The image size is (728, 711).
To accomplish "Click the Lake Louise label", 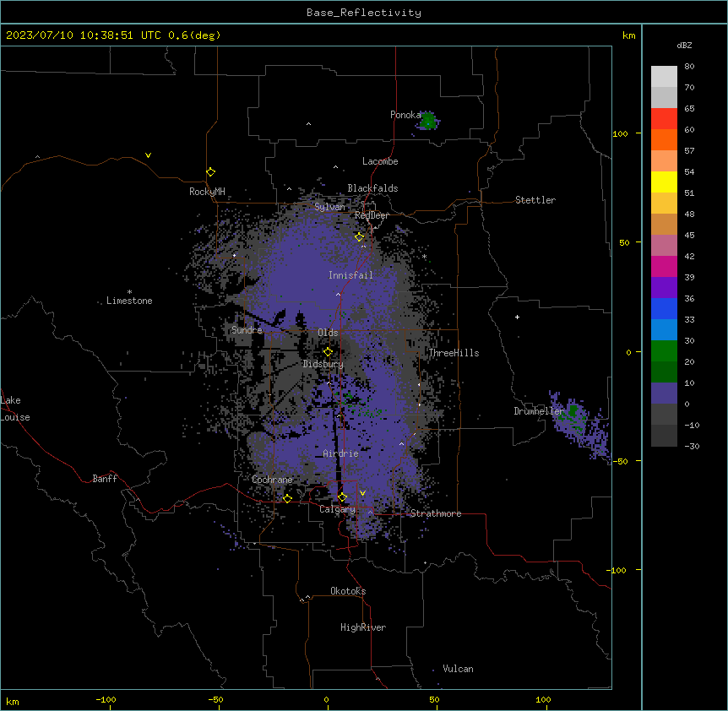I will 15,409.
